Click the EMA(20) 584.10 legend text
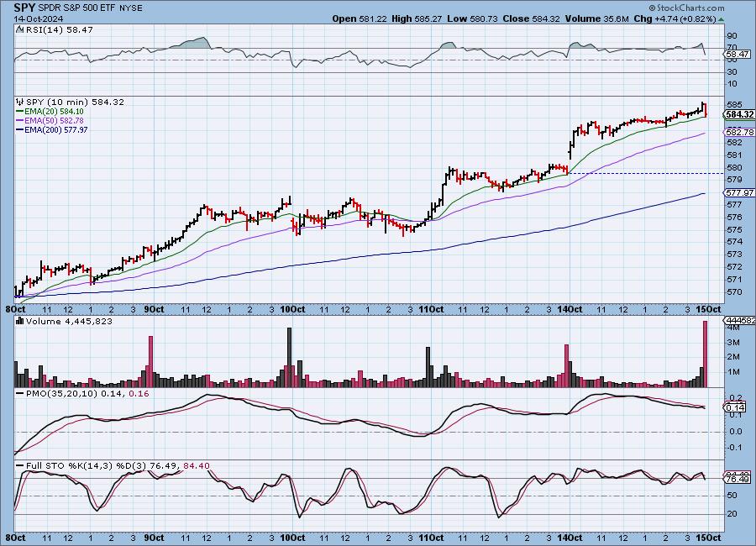756x546 pixels. point(54,112)
